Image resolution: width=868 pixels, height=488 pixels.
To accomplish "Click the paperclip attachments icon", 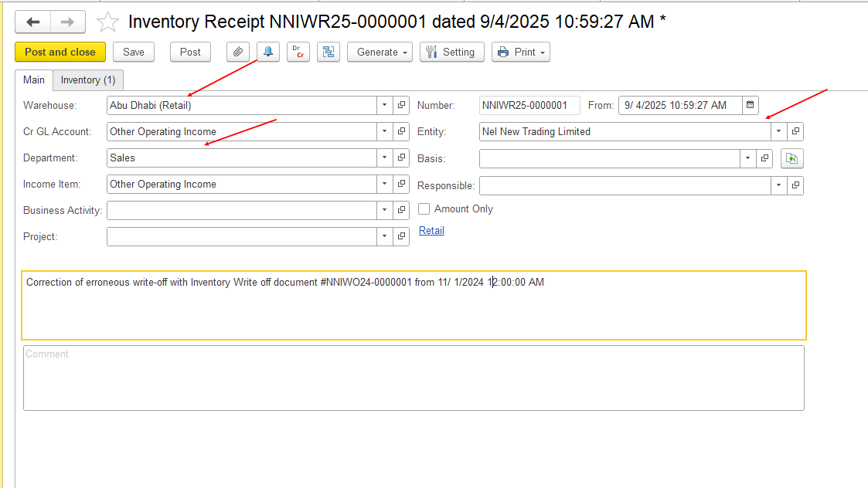I will 238,52.
